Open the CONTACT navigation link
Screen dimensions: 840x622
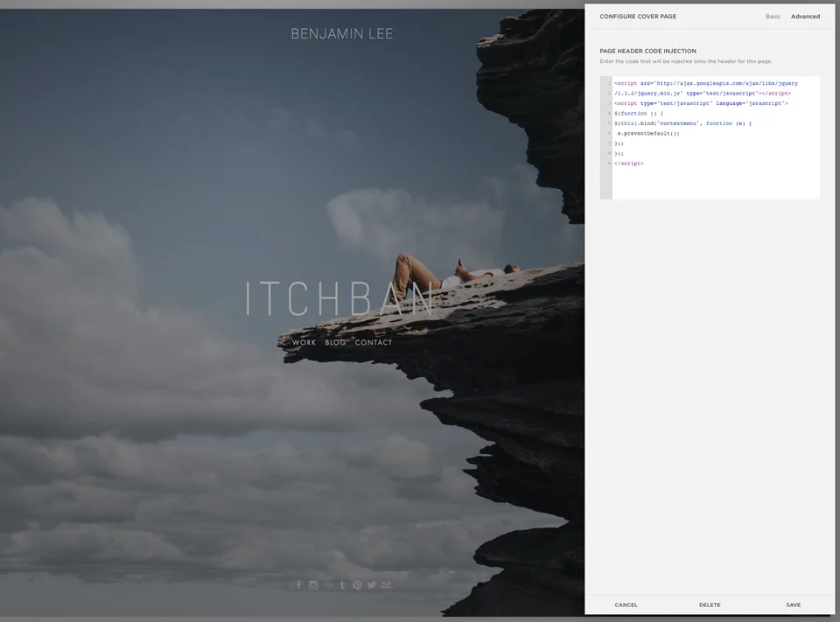374,342
